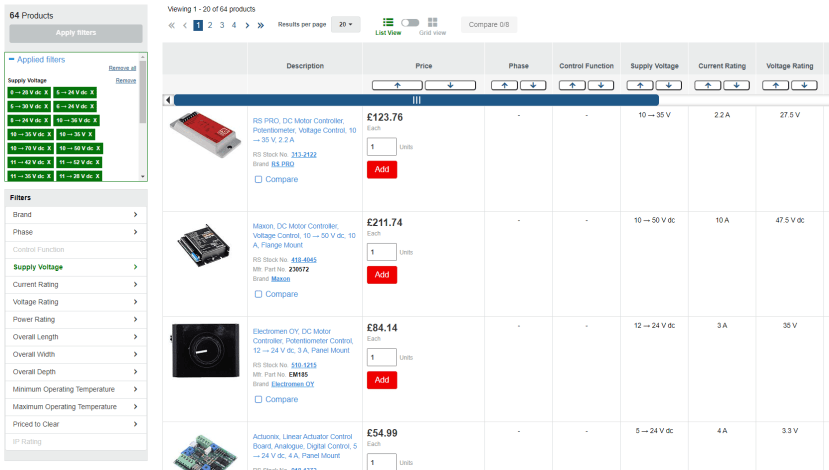Viewport: 829px width, 470px height.
Task: Click Remove all filters link
Action: (122, 68)
